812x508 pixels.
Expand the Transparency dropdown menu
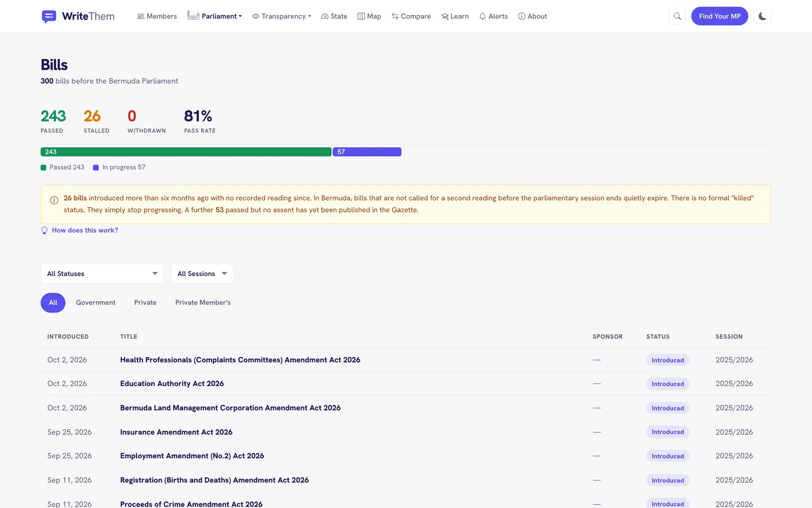click(282, 16)
